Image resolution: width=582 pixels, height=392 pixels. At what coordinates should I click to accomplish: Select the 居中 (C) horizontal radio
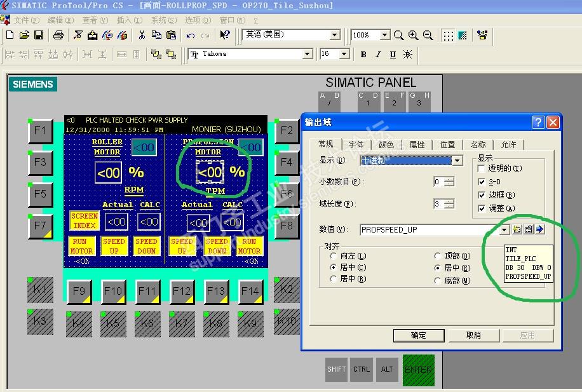pyautogui.click(x=333, y=267)
